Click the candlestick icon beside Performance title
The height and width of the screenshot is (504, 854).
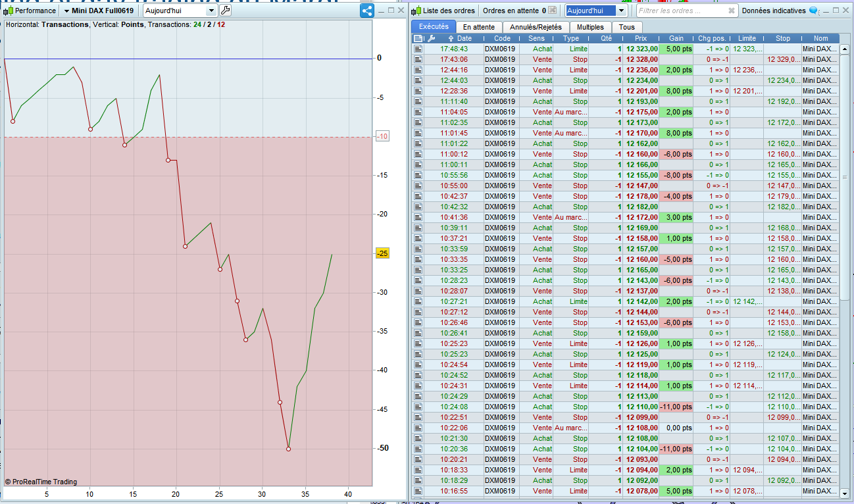9,11
